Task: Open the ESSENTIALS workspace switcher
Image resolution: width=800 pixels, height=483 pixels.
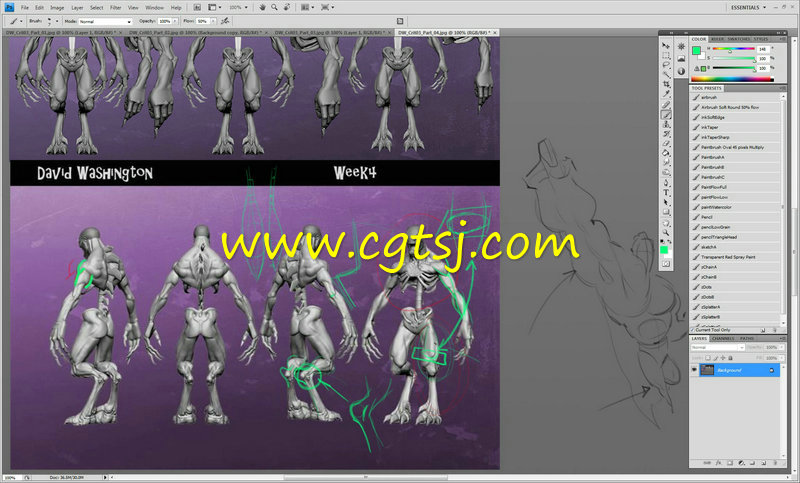Action: (748, 8)
